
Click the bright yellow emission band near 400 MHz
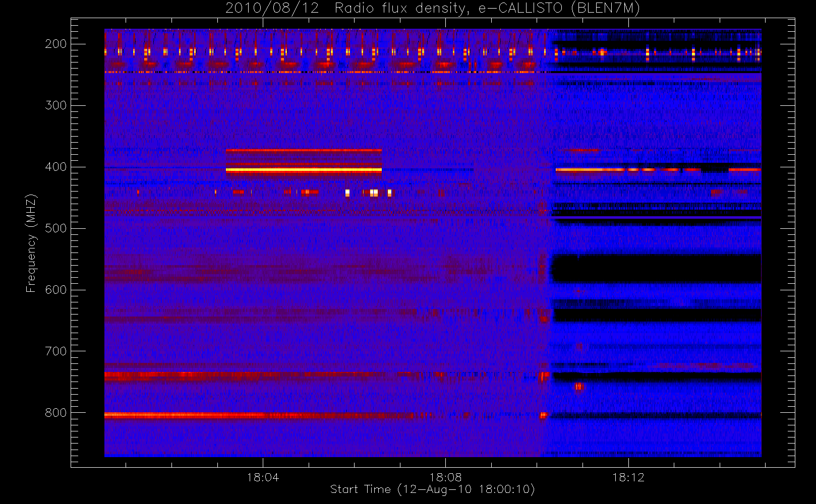(304, 170)
